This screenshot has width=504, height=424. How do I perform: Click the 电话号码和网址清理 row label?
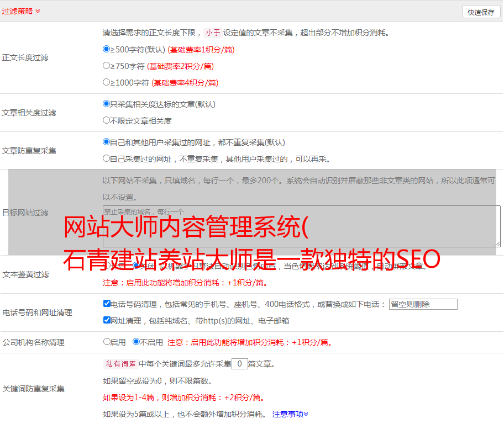(x=37, y=312)
